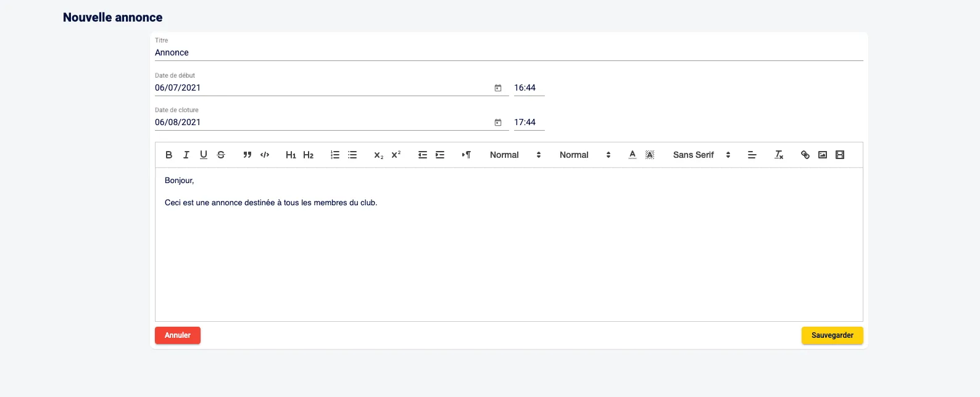Click the Titre input field
Screen dimensions: 980x397
pos(509,53)
